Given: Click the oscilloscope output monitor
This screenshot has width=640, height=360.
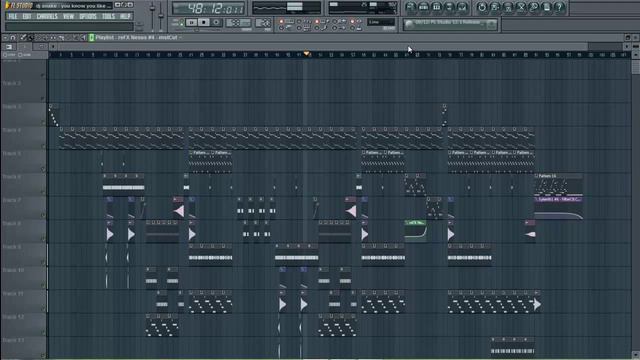Looking at the screenshot, I should tap(287, 8).
